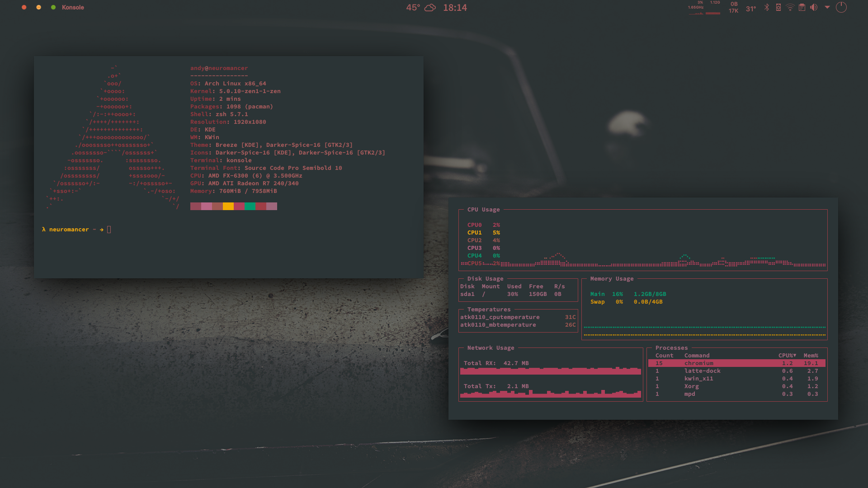
Task: Click the atk0110_cputemperature row
Action: coord(518,317)
